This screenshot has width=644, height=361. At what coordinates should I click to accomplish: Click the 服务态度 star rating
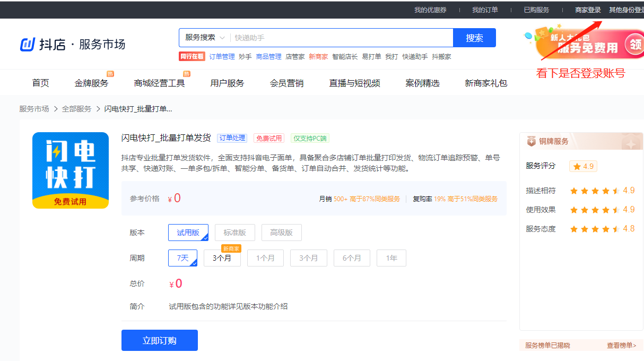(595, 229)
